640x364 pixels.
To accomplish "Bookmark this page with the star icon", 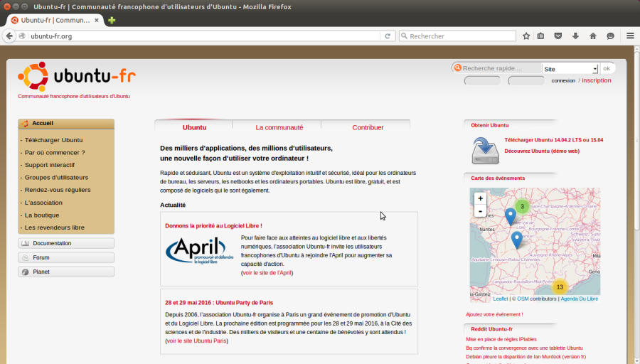I will [x=526, y=36].
